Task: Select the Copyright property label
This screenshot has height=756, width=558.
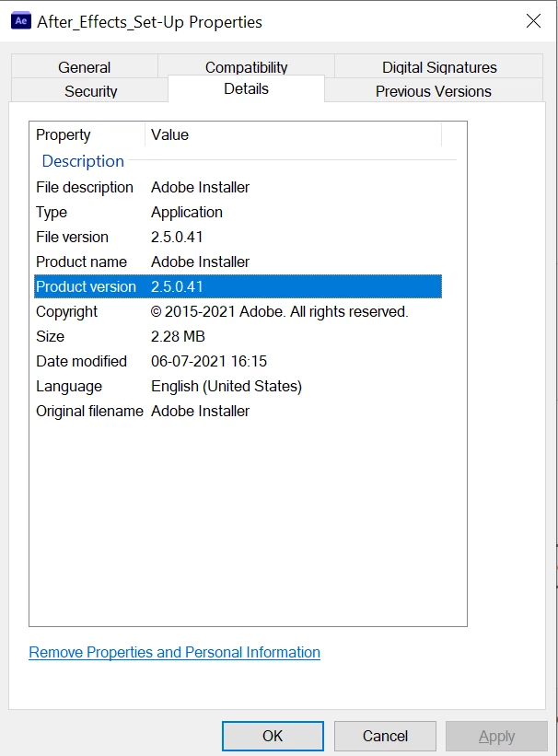Action: tap(66, 311)
